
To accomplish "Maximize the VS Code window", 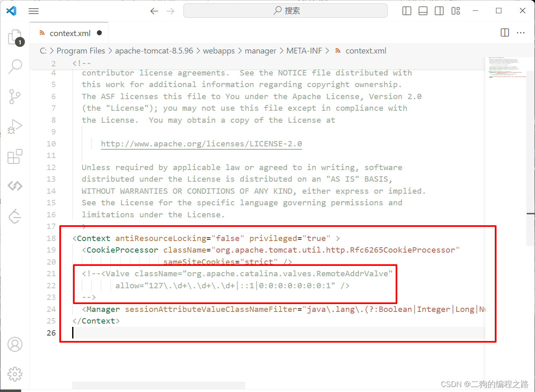I will [x=499, y=11].
